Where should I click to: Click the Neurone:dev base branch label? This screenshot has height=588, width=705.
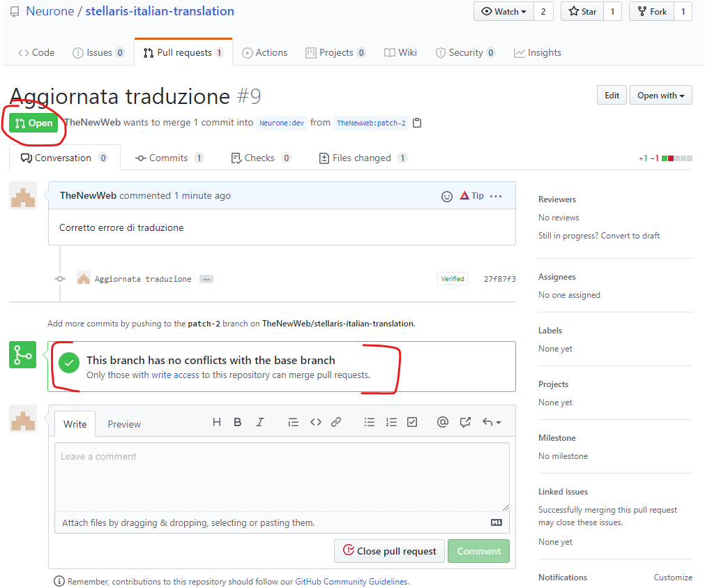pyautogui.click(x=282, y=123)
